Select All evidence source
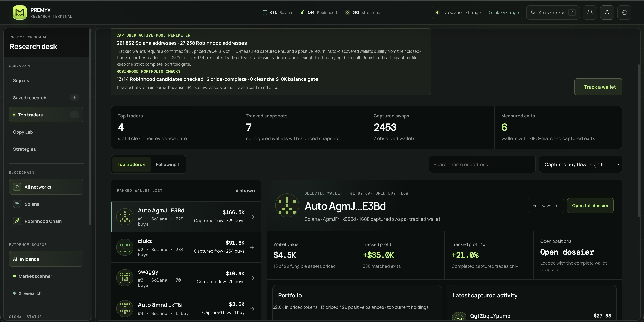Viewport: 644px width, 322px height. pyautogui.click(x=46, y=259)
